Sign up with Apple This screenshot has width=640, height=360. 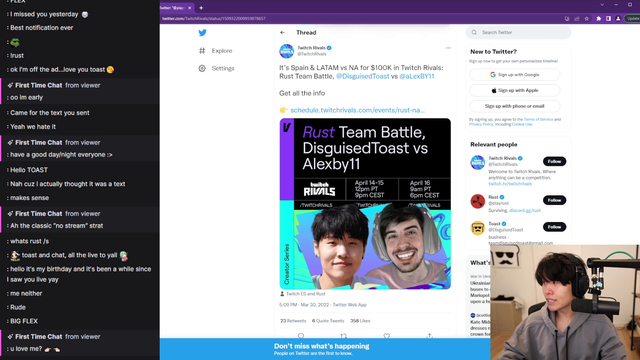coord(515,90)
